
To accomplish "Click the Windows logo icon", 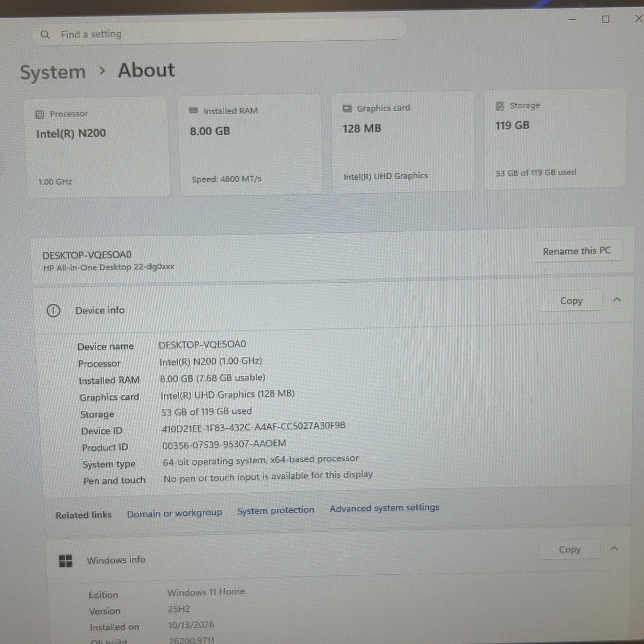I will point(65,561).
